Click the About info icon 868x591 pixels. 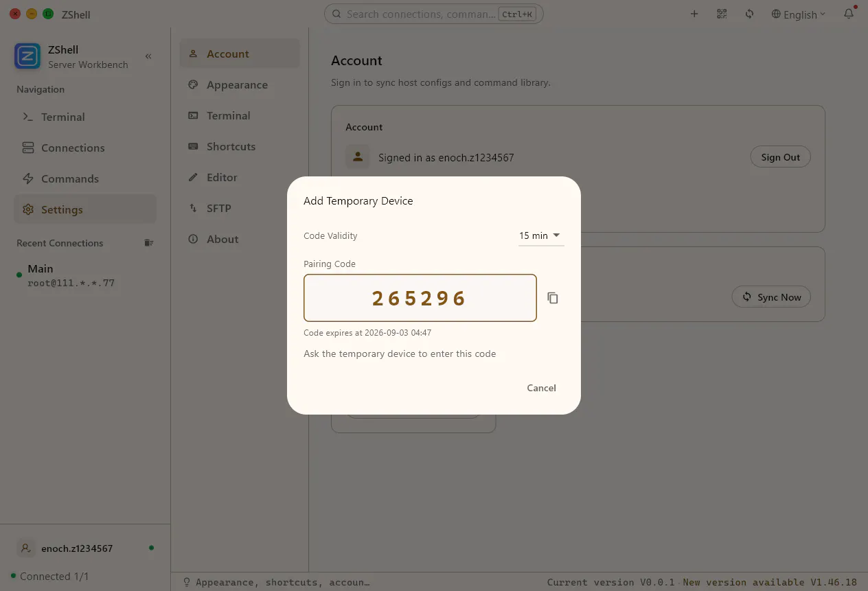tap(193, 239)
